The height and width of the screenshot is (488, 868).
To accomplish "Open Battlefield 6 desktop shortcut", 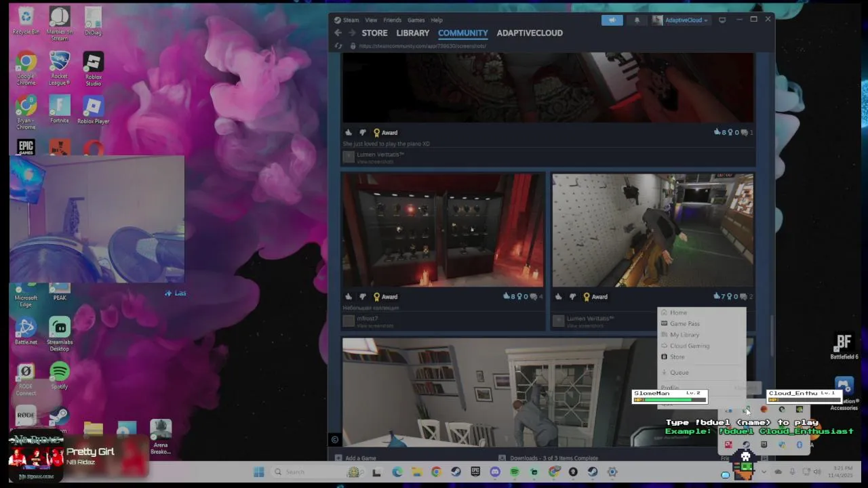I will coord(844,346).
